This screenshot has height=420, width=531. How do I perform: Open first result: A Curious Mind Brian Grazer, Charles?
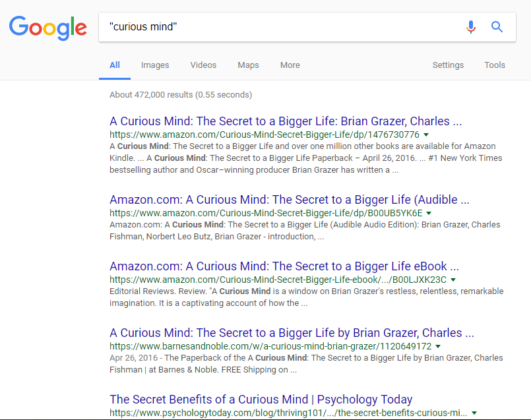point(286,121)
